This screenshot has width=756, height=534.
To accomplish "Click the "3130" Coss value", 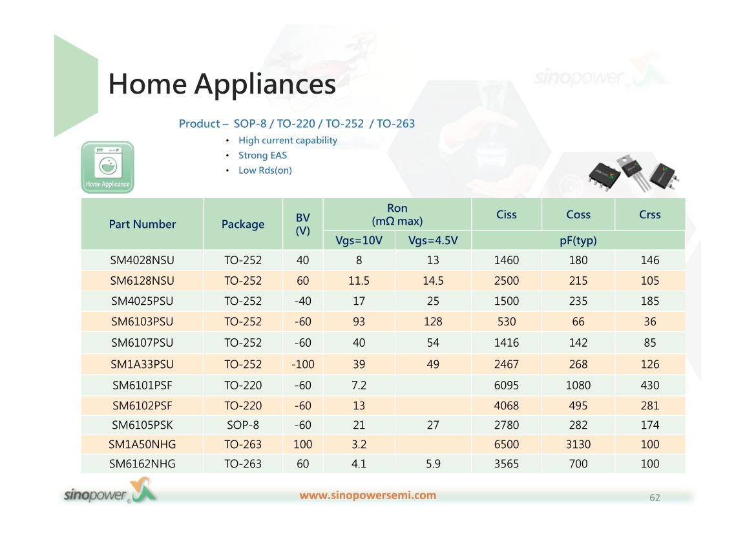I will [x=578, y=444].
